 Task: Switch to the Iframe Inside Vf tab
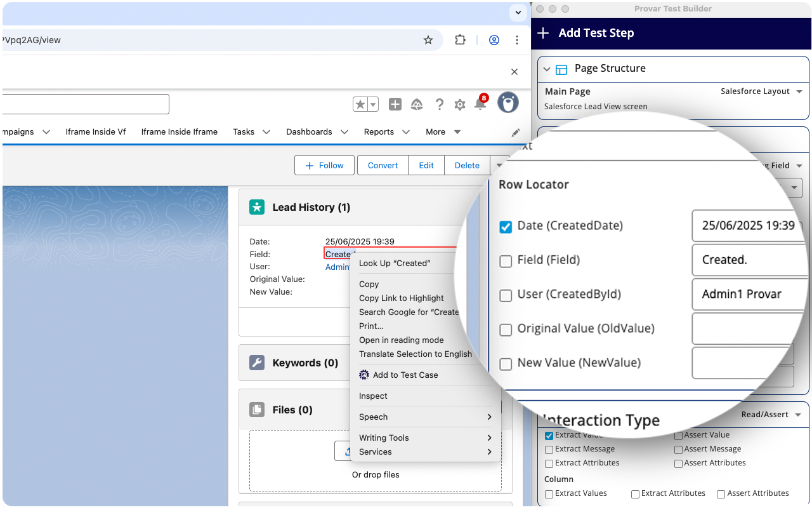click(96, 132)
